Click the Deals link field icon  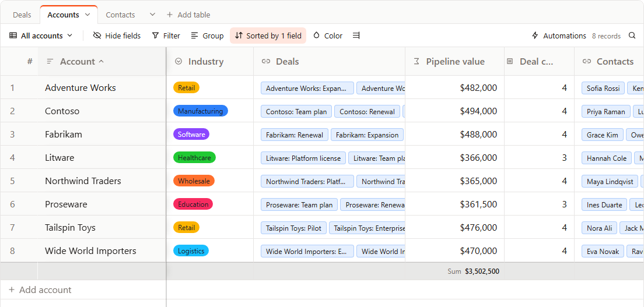point(266,62)
